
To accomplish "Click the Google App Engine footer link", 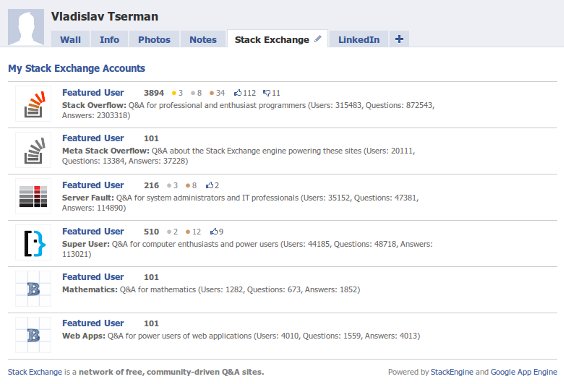I will click(524, 372).
